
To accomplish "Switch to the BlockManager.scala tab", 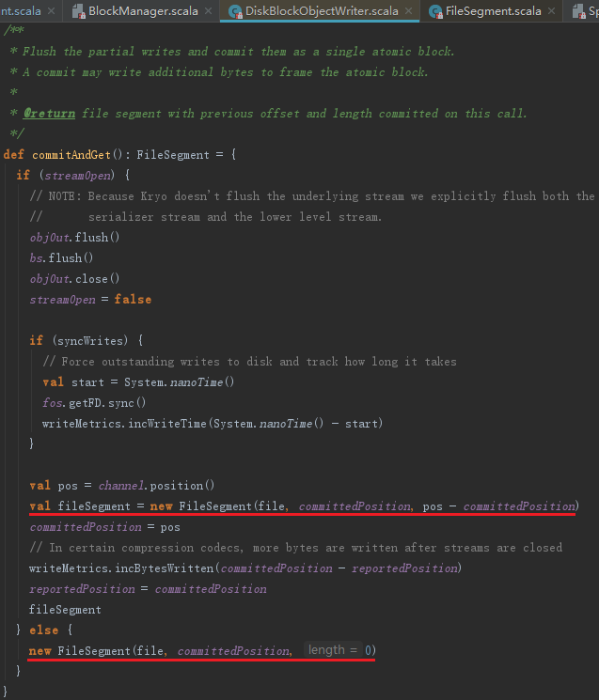I will tap(143, 10).
